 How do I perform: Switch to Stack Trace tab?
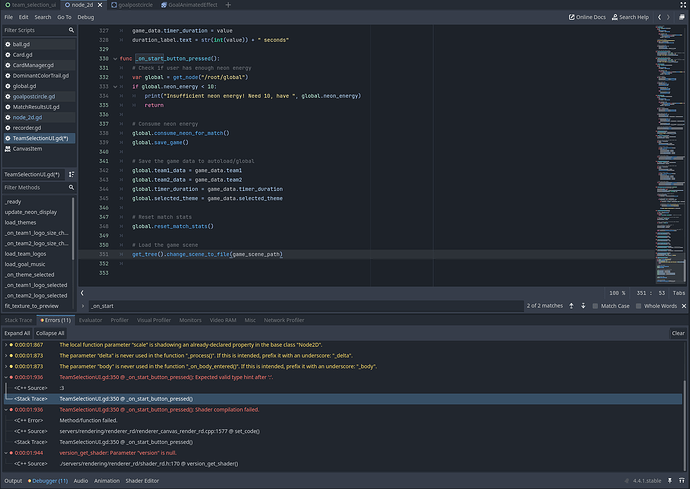click(x=18, y=320)
